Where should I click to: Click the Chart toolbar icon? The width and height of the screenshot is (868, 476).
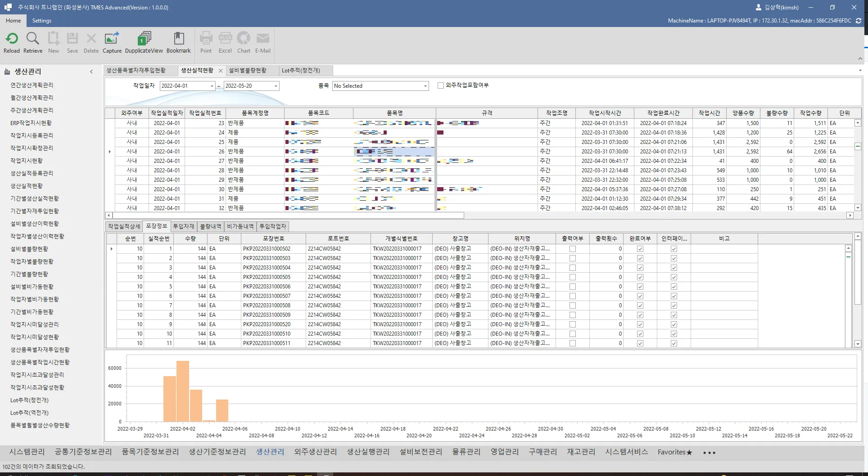244,39
